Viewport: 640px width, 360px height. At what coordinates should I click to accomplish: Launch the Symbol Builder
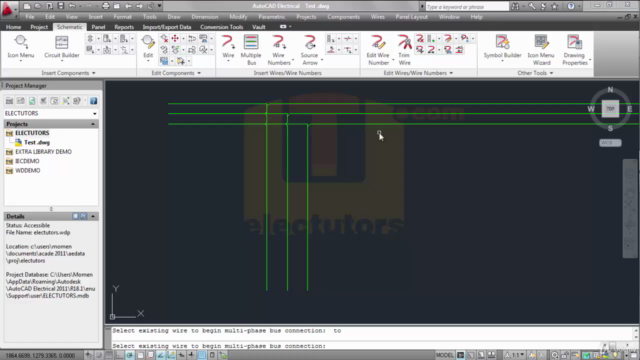502,47
